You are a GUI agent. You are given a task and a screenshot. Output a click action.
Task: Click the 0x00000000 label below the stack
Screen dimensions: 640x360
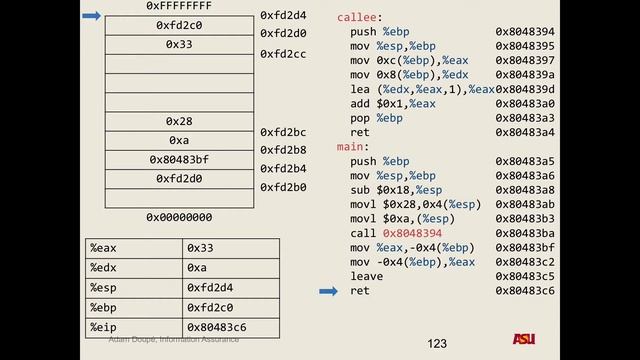[x=179, y=217]
